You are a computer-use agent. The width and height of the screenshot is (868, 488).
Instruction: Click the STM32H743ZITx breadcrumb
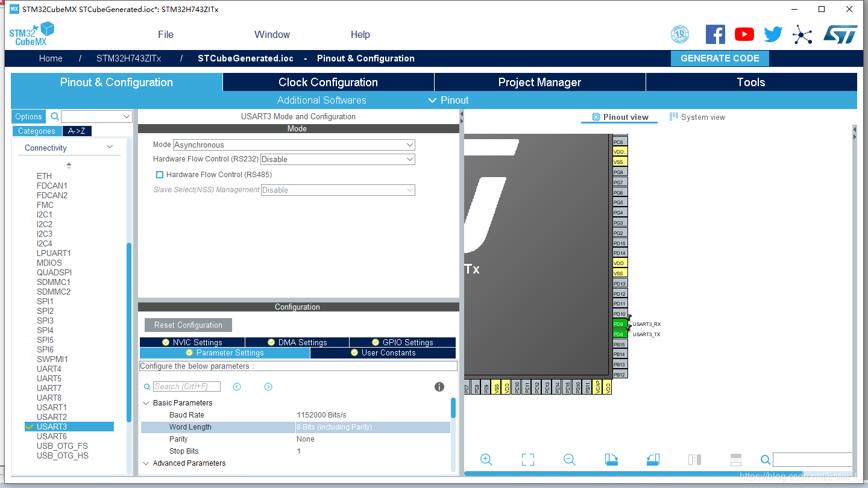[x=129, y=58]
